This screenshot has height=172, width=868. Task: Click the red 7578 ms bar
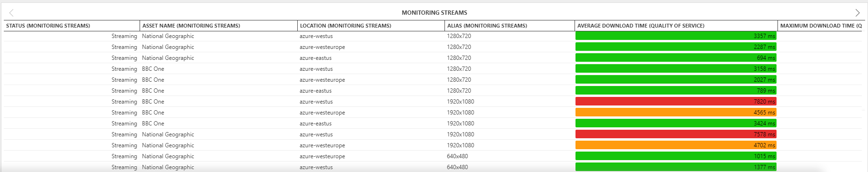point(676,134)
